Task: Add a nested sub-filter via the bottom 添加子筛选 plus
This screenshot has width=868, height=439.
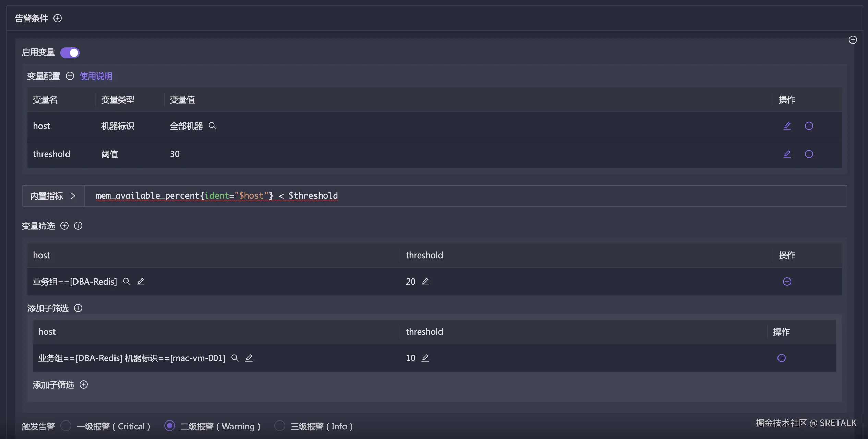Action: point(84,384)
